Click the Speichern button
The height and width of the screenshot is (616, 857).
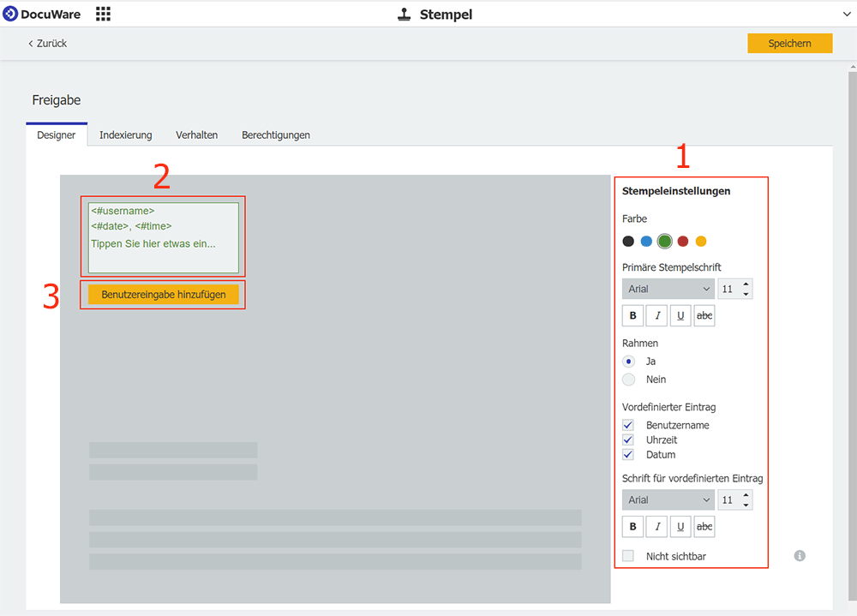coord(789,44)
